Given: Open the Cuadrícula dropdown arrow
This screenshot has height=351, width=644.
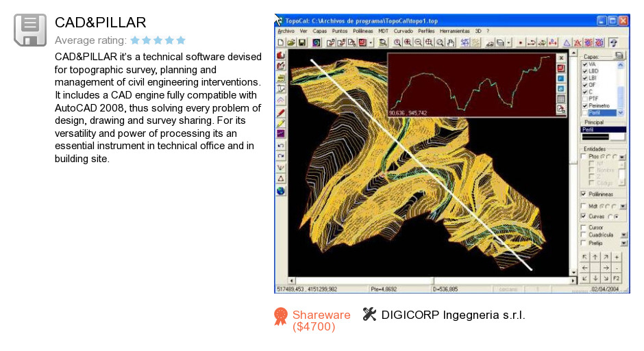Looking at the screenshot, I should (624, 235).
